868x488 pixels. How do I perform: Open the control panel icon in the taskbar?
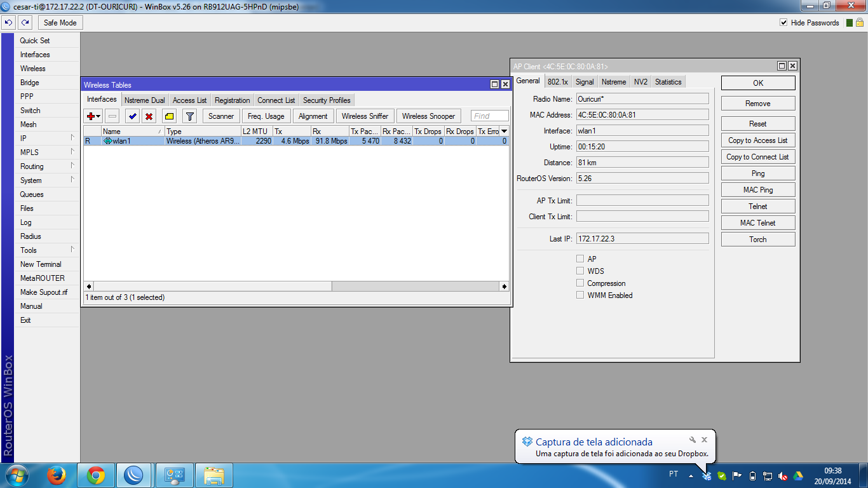coord(174,475)
